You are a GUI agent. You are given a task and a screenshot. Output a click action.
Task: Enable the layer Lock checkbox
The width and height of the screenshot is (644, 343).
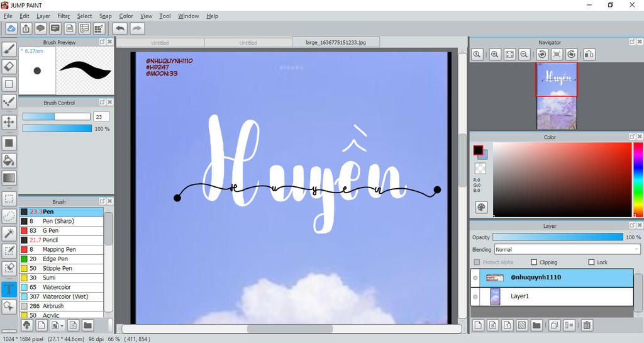point(591,262)
